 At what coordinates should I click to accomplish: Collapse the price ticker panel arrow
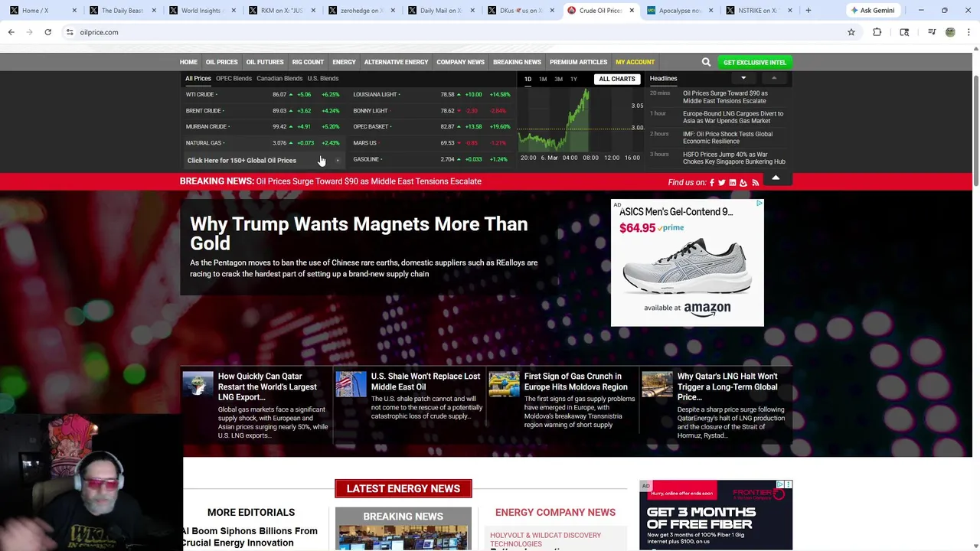point(776,178)
